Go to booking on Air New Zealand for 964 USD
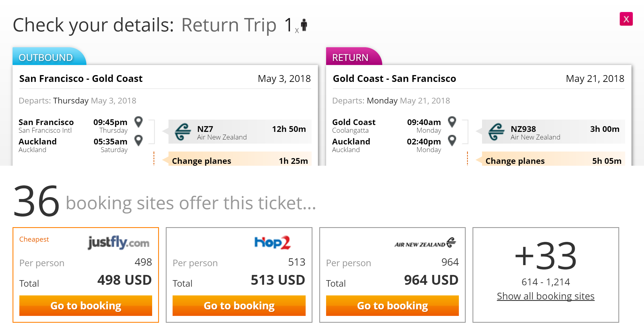 pos(392,306)
